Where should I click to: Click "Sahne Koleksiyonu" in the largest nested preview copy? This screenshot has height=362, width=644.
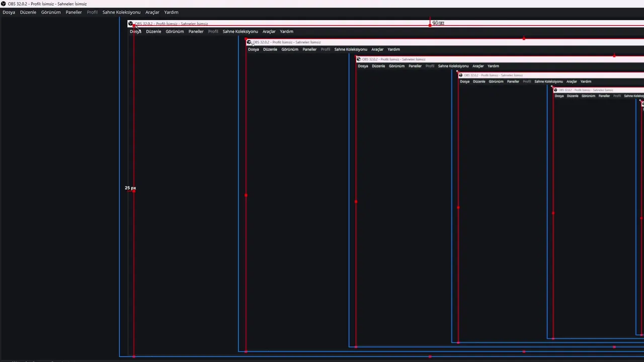pyautogui.click(x=240, y=31)
